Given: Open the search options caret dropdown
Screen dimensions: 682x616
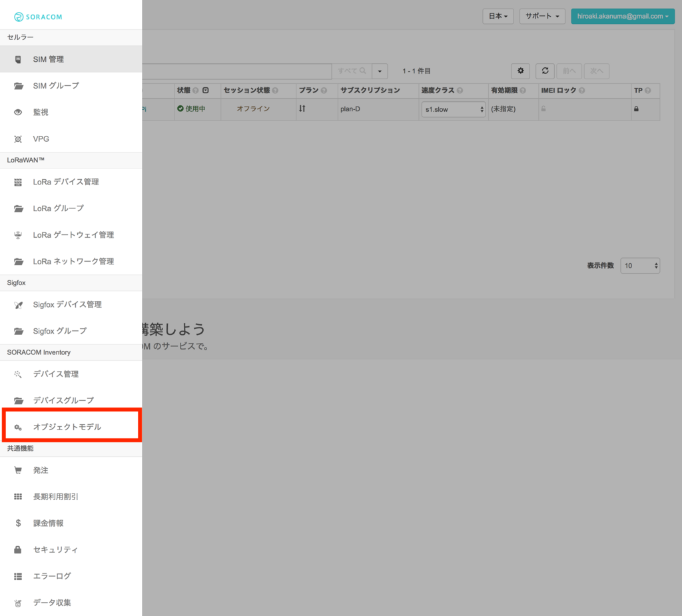Looking at the screenshot, I should pos(380,71).
